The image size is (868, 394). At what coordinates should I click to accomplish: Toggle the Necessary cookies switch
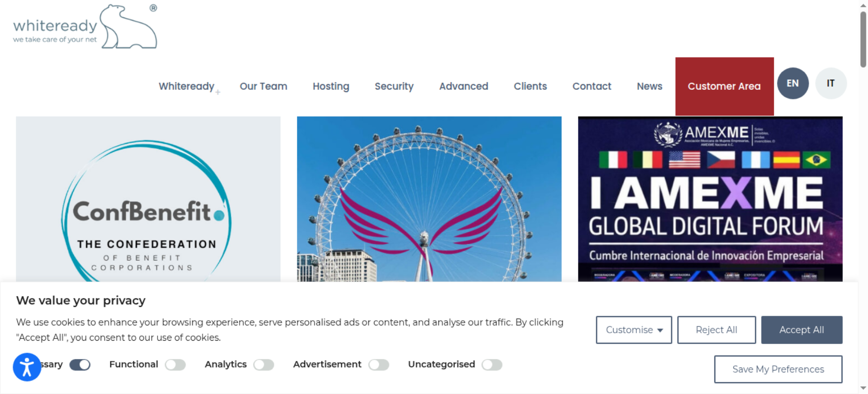80,364
